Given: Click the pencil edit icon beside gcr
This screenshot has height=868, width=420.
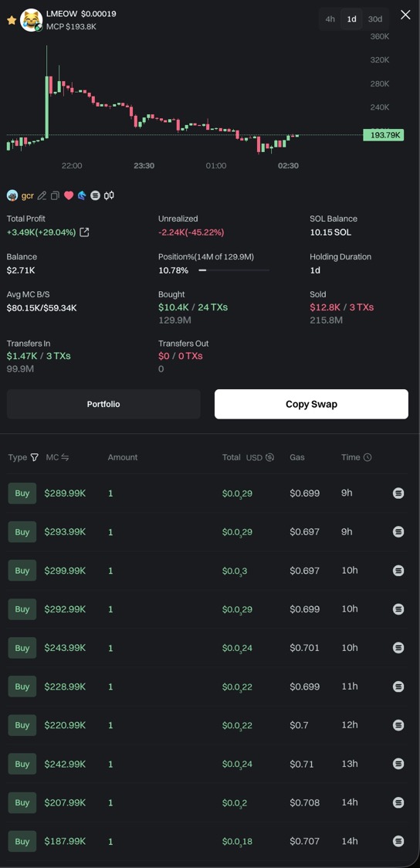Looking at the screenshot, I should pos(42,195).
